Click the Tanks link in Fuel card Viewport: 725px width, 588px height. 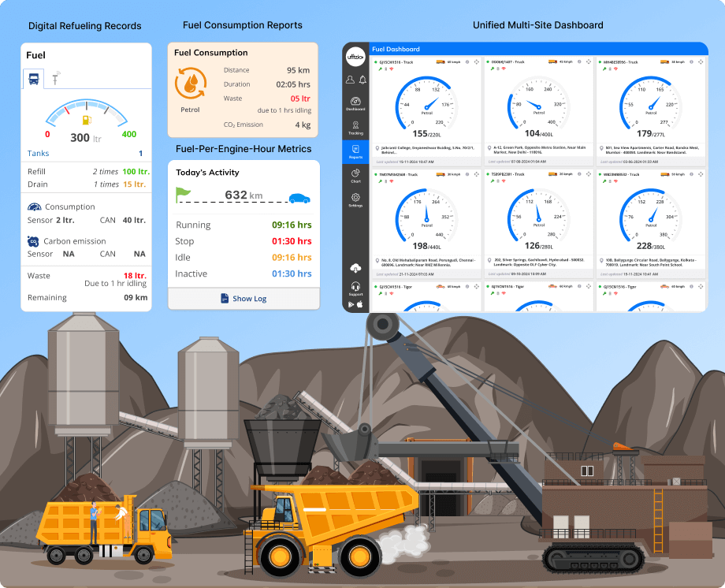point(38,154)
